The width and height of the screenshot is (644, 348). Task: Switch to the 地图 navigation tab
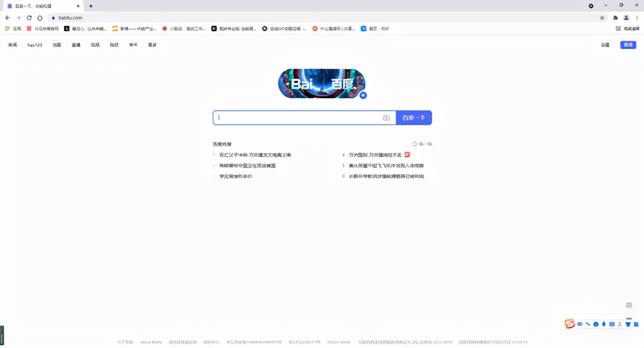pyautogui.click(x=56, y=45)
